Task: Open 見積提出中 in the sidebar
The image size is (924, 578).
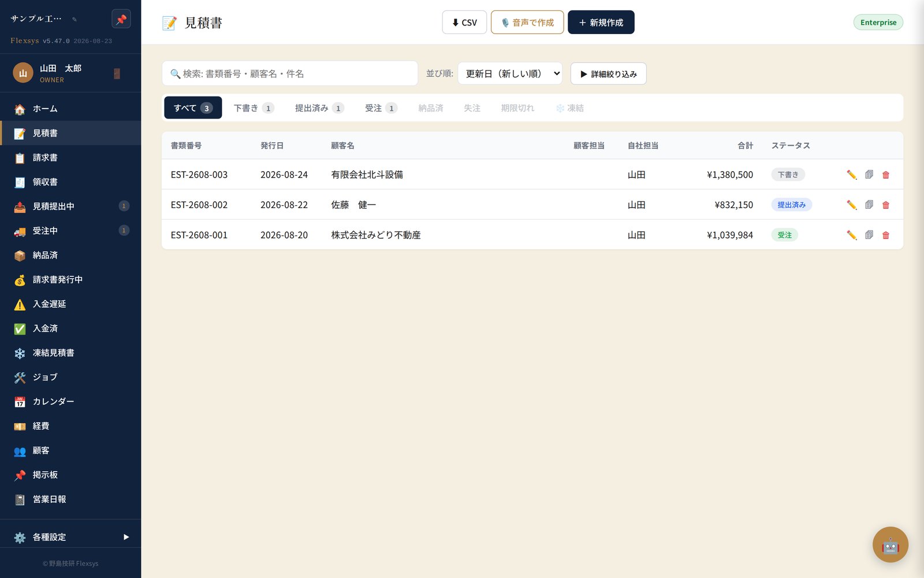Action: (x=70, y=206)
